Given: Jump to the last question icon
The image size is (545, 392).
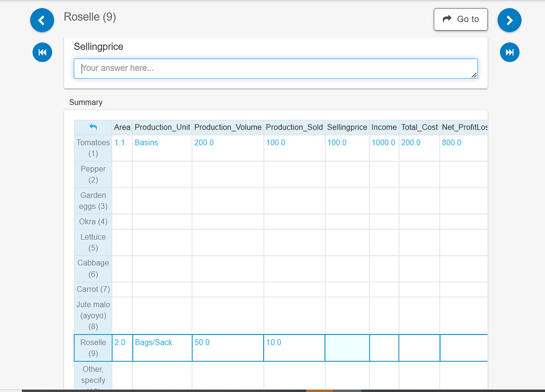Looking at the screenshot, I should pyautogui.click(x=509, y=52).
